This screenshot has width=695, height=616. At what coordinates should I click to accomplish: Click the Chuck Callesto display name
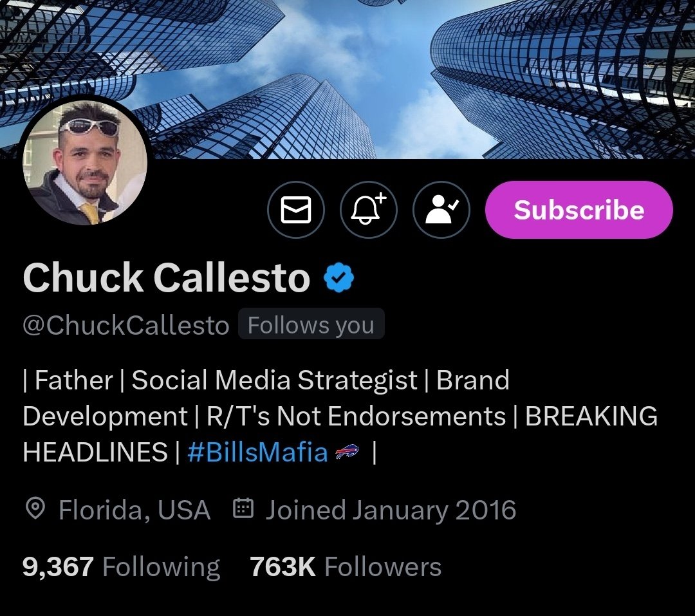(x=167, y=277)
